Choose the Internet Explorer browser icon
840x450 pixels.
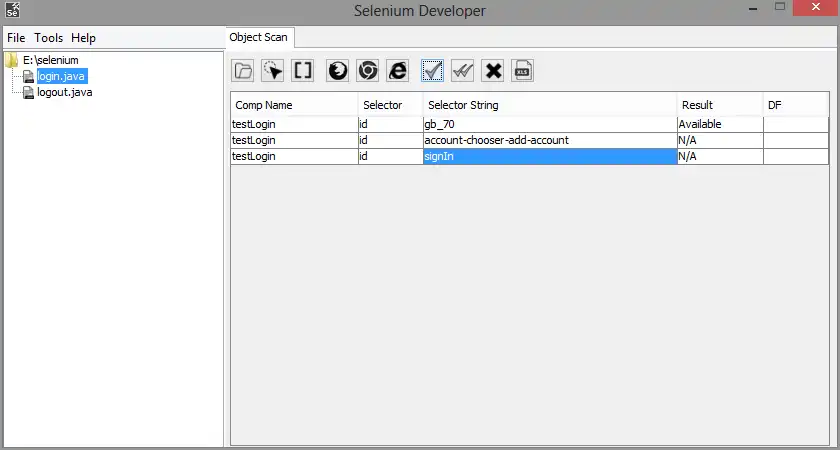pyautogui.click(x=398, y=71)
